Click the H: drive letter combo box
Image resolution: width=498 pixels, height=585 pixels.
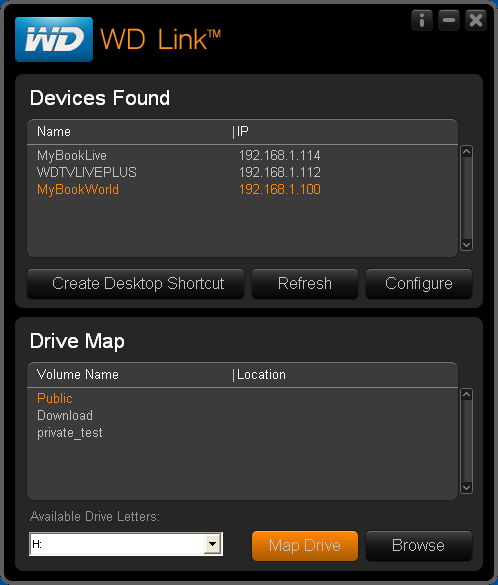point(126,544)
